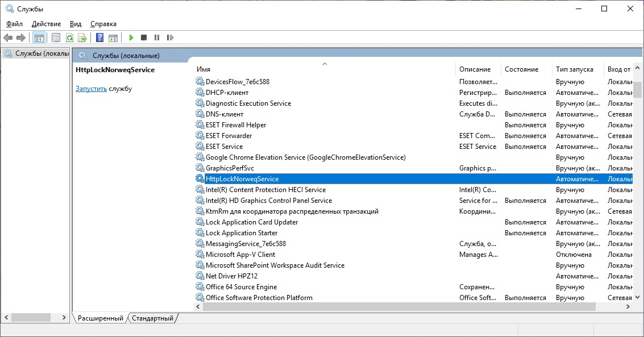644x337 pixels.
Task: Open the Help question mark icon
Action: click(100, 38)
